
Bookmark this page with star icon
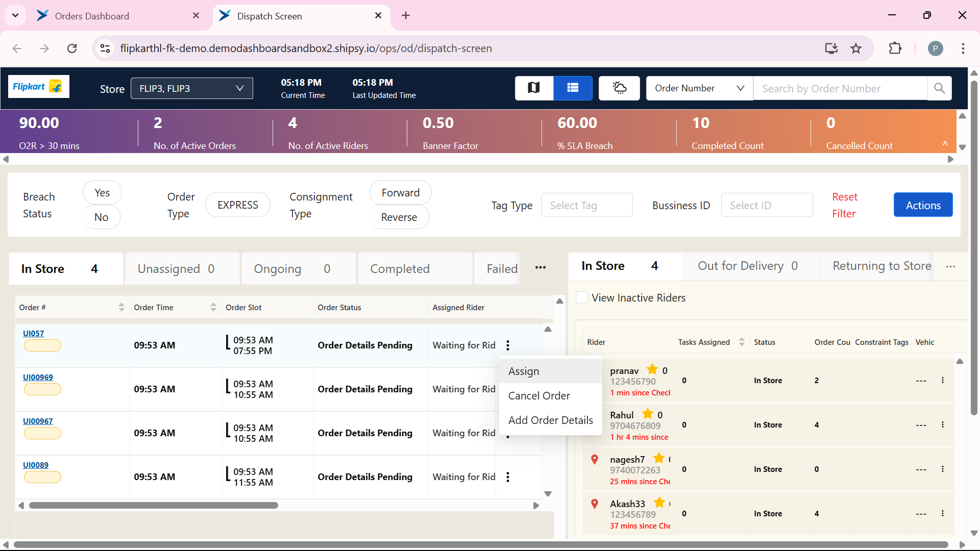pos(856,48)
